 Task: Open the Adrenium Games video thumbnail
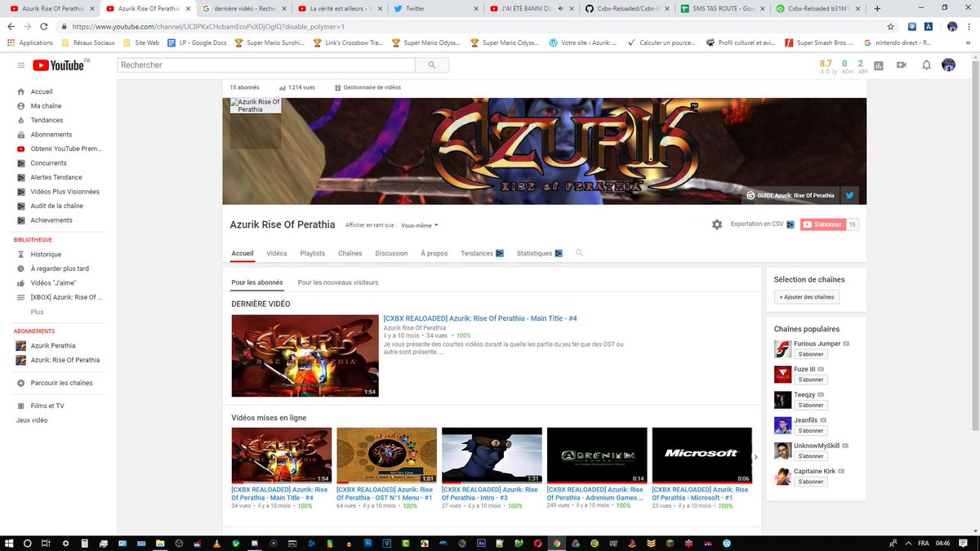[597, 455]
